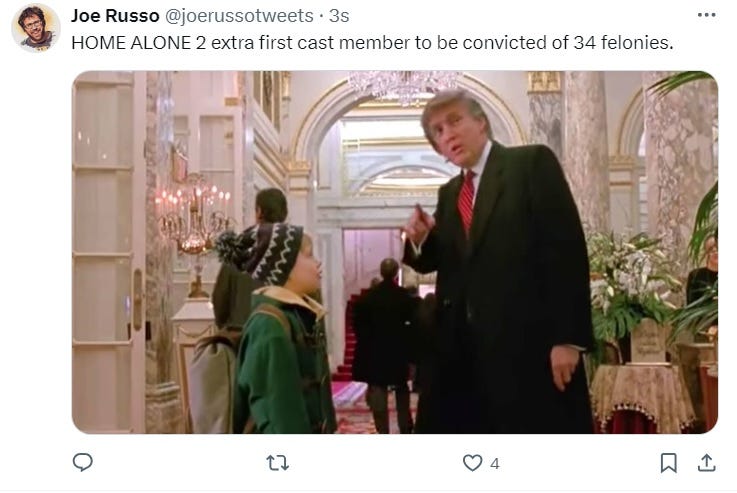Image resolution: width=737 pixels, height=493 pixels.
Task: Click the tweet text about 34 felonies
Action: tap(372, 43)
